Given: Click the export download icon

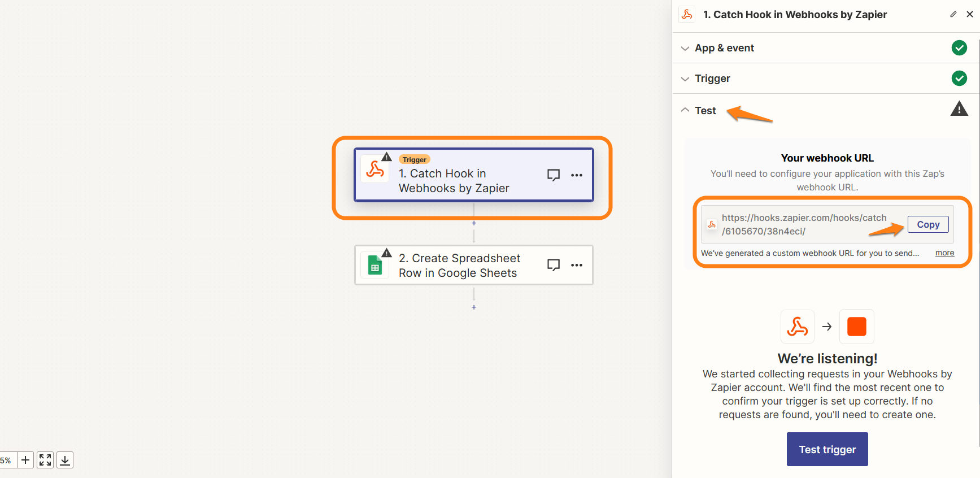Looking at the screenshot, I should coord(65,460).
